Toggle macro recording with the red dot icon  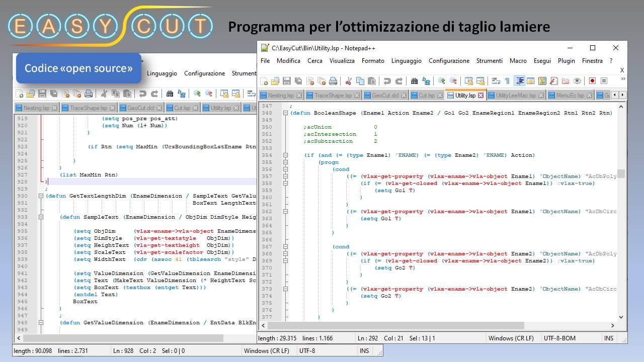click(x=592, y=81)
